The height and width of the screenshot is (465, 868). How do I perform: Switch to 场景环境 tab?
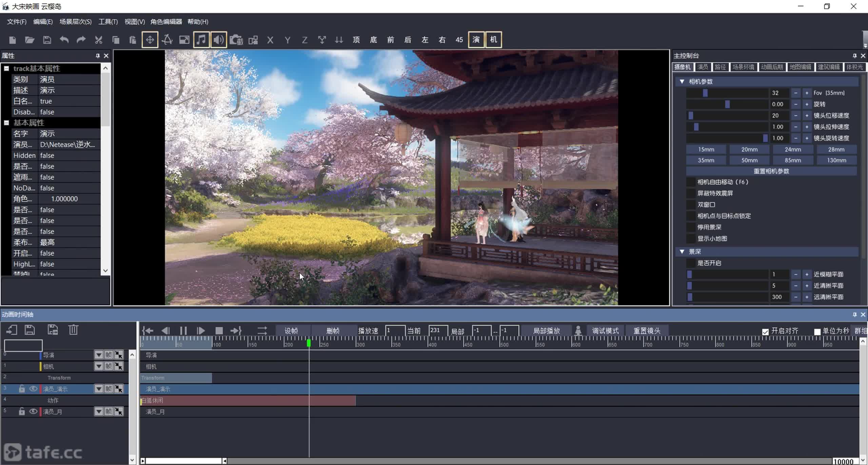pos(743,67)
